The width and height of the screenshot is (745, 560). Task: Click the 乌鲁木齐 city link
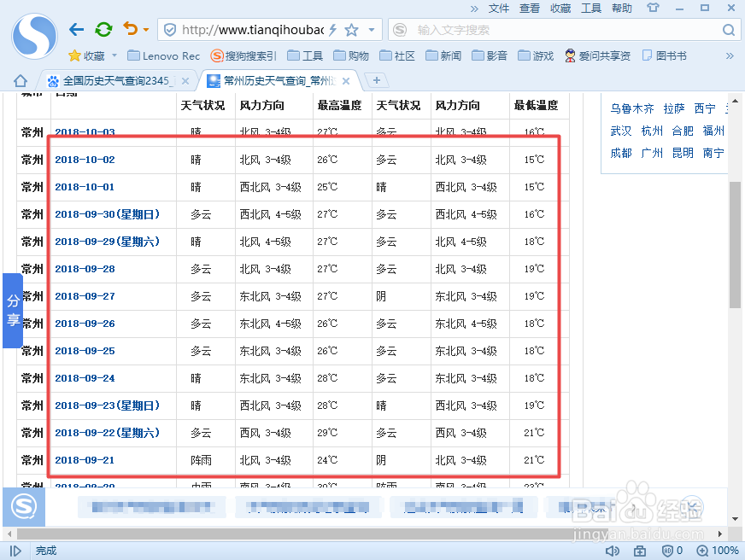(632, 108)
